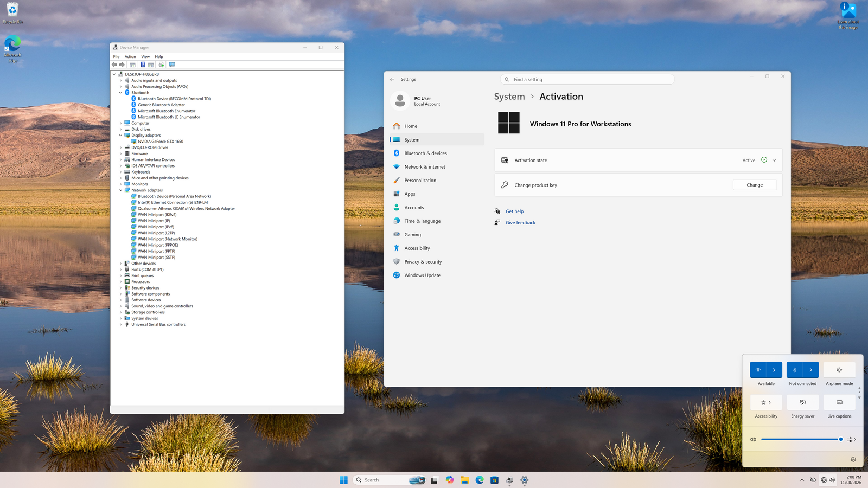Image resolution: width=868 pixels, height=488 pixels.
Task: Expand the Audio inputs and outputs node
Action: 121,80
